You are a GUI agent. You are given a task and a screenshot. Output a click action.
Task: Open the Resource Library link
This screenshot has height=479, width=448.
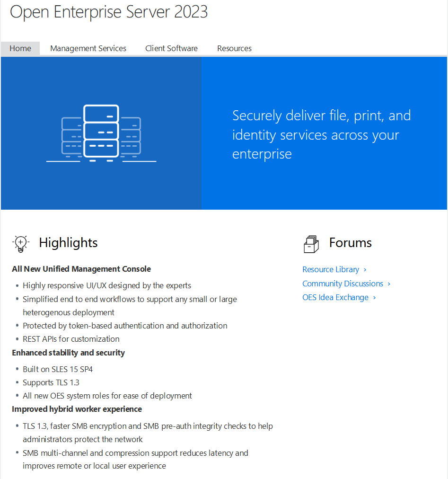point(331,269)
